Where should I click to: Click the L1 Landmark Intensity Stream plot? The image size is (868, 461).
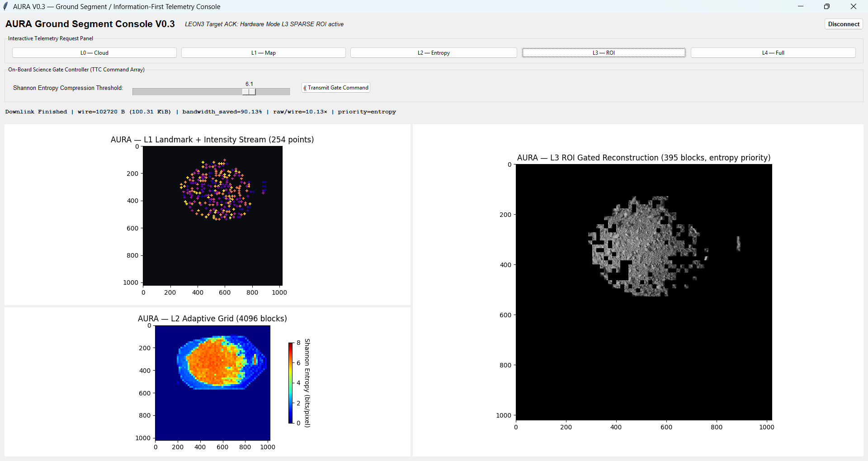[x=212, y=216]
